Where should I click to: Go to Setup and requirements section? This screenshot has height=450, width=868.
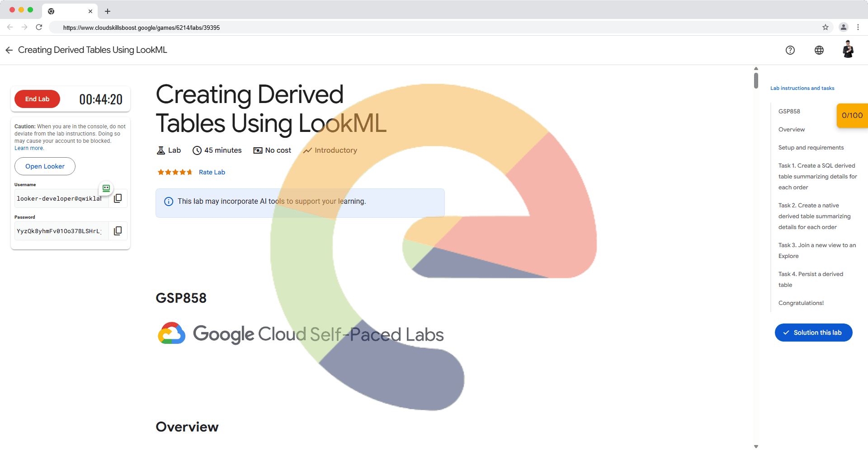(x=811, y=148)
